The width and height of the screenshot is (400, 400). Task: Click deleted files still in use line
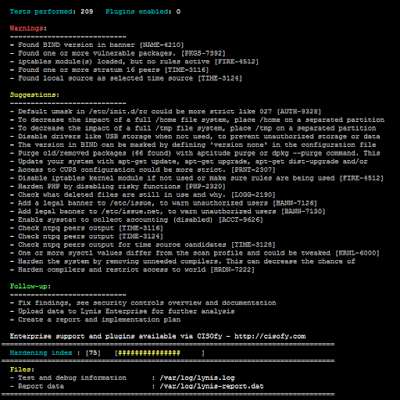pyautogui.click(x=143, y=195)
